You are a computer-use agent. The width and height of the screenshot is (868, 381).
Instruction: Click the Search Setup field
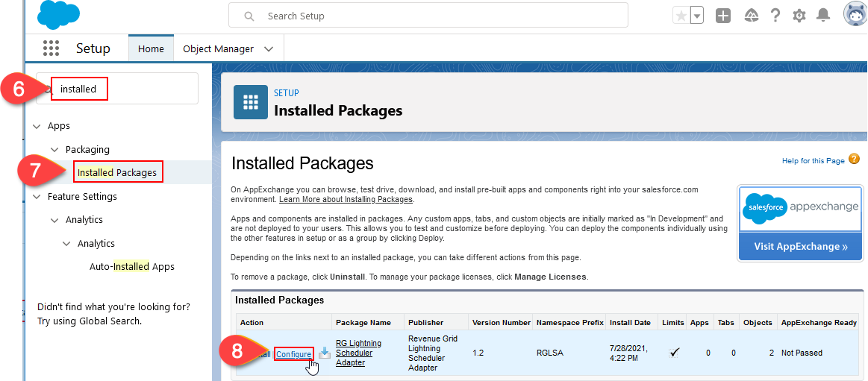point(428,16)
